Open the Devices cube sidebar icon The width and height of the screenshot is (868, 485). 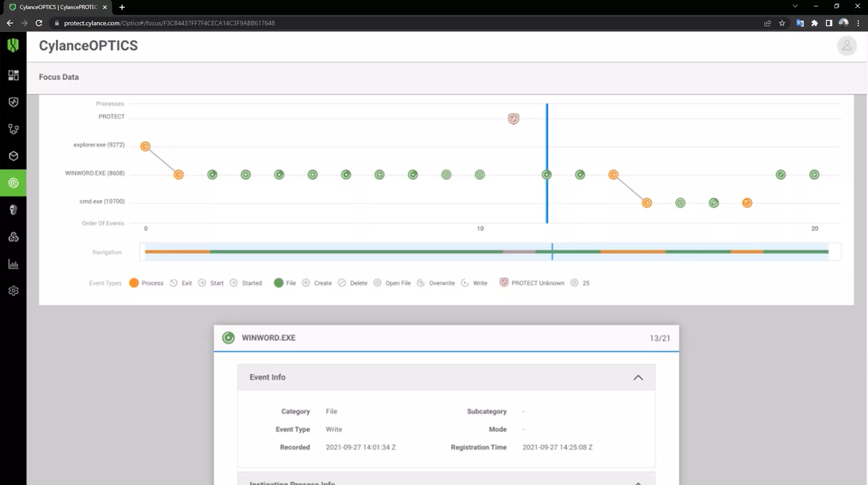(x=13, y=156)
